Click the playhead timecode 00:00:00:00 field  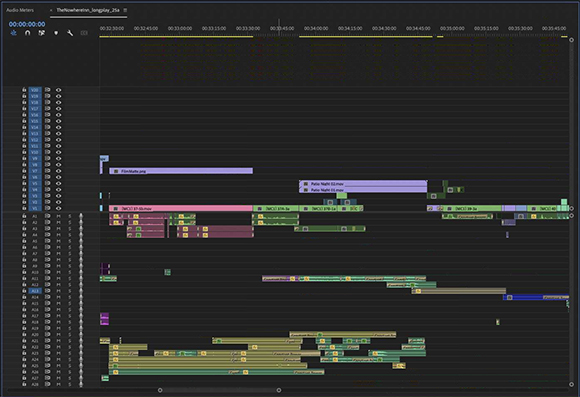click(27, 24)
